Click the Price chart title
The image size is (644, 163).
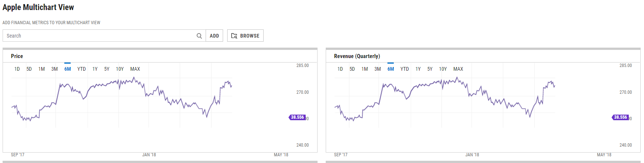point(17,56)
